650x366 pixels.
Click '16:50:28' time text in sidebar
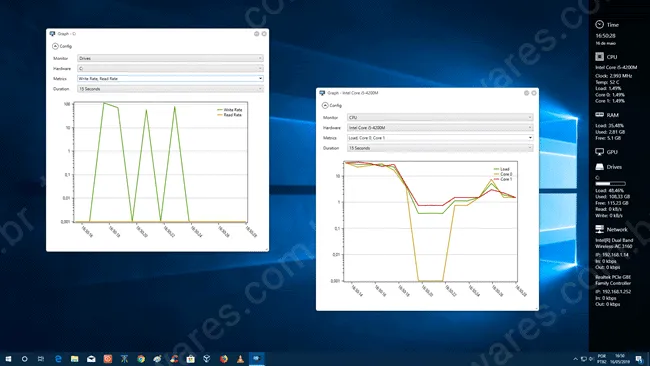pos(605,36)
